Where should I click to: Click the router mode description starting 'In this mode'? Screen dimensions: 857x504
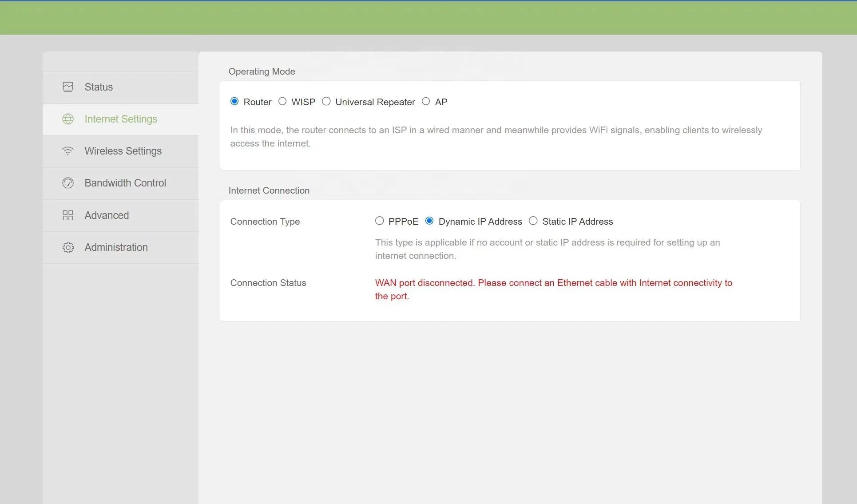point(496,137)
